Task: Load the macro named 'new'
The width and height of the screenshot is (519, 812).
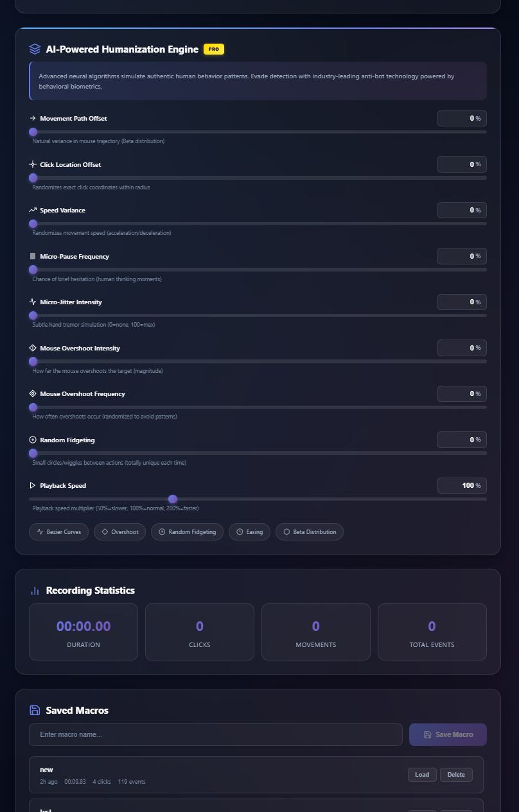Action: pyautogui.click(x=422, y=775)
